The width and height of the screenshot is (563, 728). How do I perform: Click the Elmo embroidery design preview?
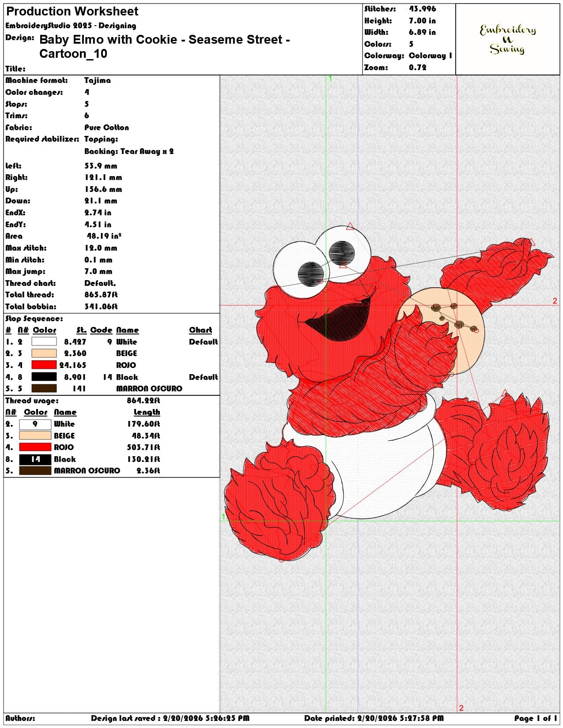coord(389,393)
